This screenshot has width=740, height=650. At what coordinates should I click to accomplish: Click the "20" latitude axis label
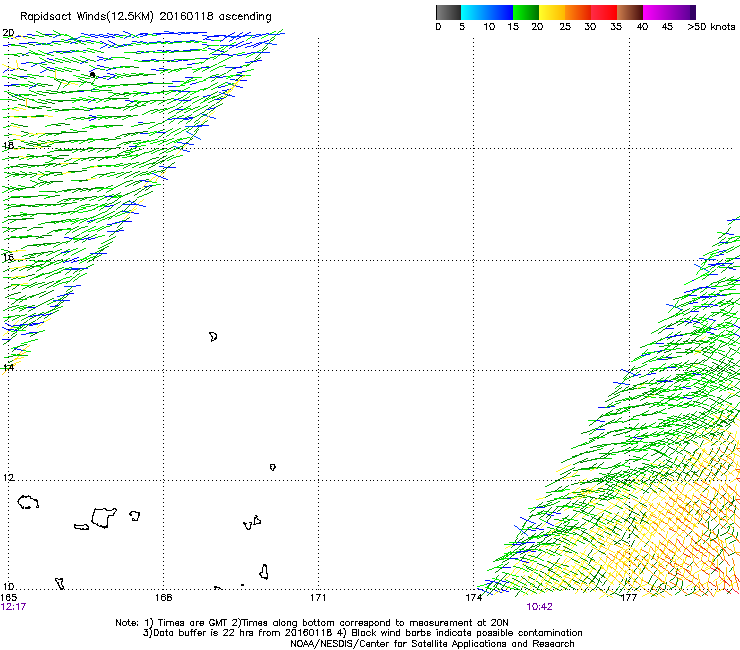pyautogui.click(x=8, y=33)
